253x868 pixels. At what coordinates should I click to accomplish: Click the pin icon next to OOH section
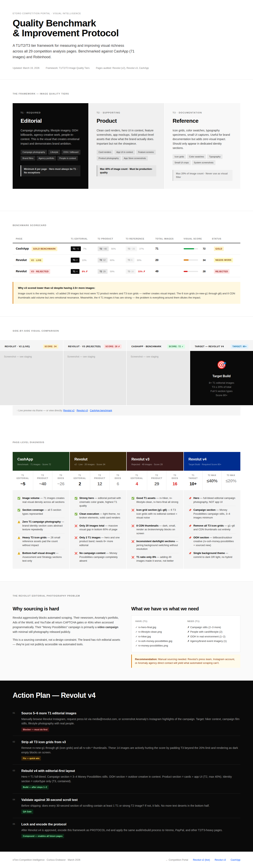click(190, 537)
